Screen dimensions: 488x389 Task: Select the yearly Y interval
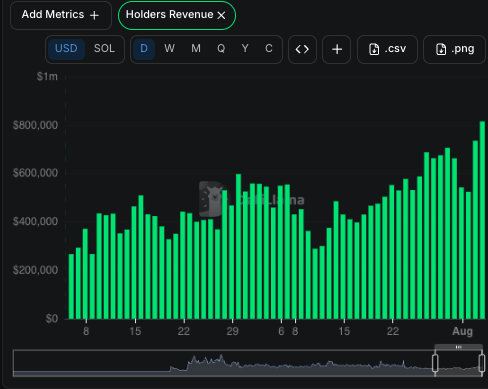coord(245,49)
